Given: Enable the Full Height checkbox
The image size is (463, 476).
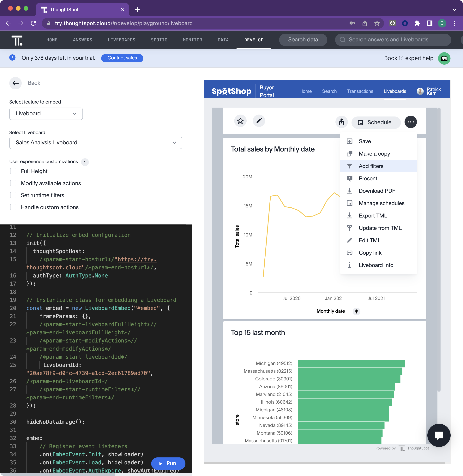Looking at the screenshot, I should tap(13, 171).
